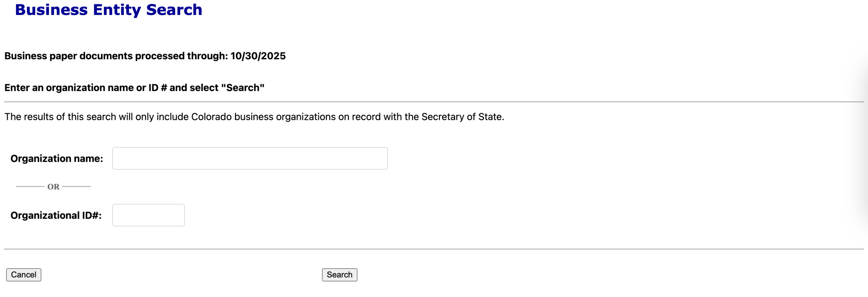
Task: Click "ID #" in the instruction heading
Action: 158,88
